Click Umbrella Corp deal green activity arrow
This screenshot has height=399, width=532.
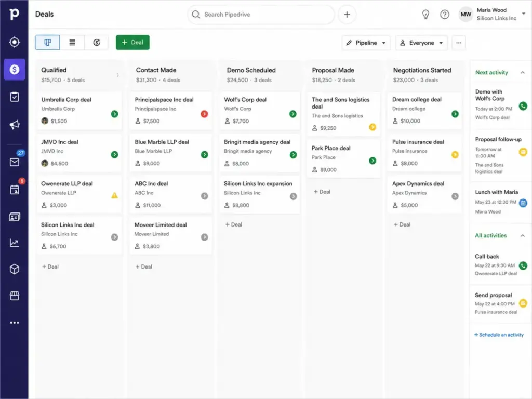coord(115,114)
